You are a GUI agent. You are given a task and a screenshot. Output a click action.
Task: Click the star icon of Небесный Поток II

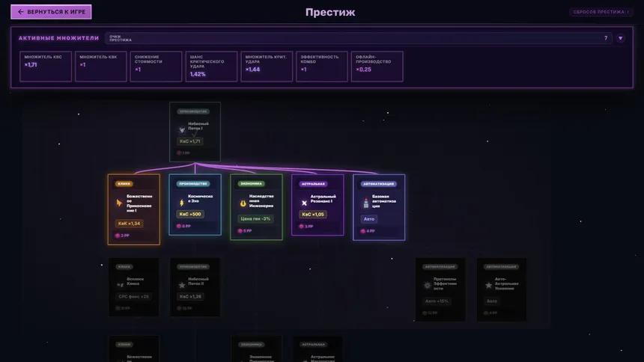pos(182,285)
